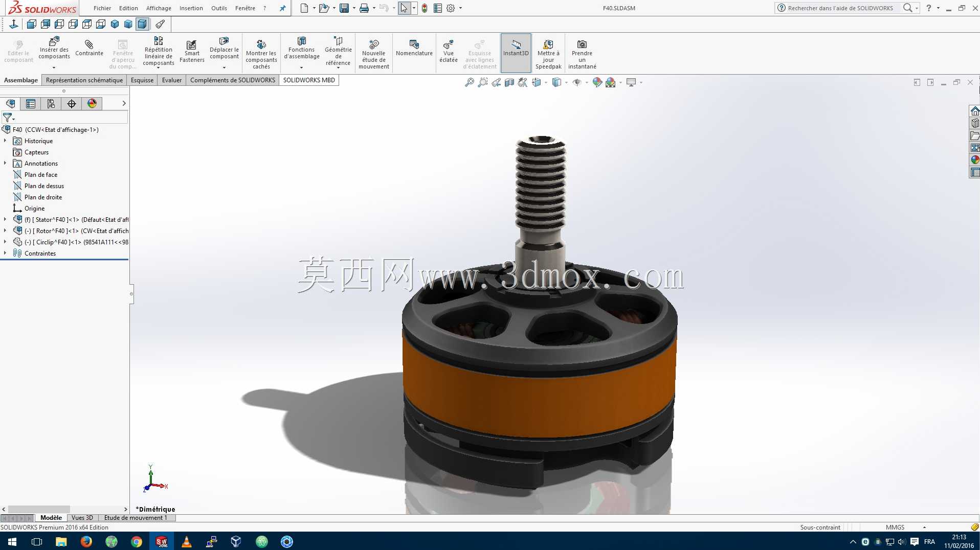This screenshot has width=980, height=550.
Task: Select Déplacer le composant tool
Action: 224,48
